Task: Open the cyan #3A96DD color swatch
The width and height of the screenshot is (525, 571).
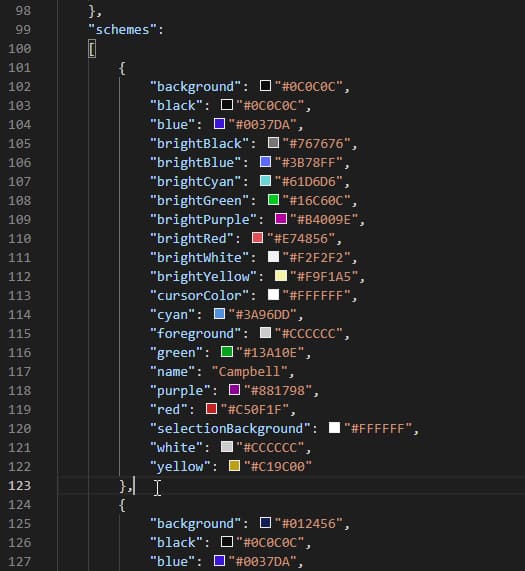Action: click(x=219, y=314)
